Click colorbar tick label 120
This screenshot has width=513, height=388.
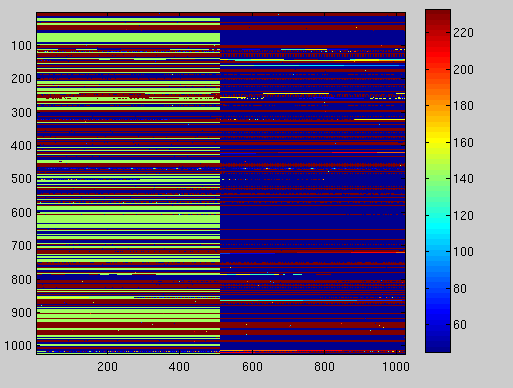(463, 216)
